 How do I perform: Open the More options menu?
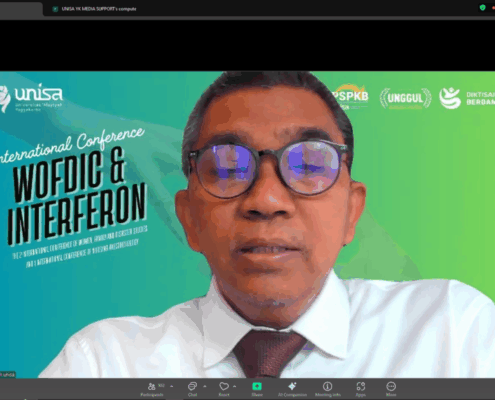(x=391, y=389)
